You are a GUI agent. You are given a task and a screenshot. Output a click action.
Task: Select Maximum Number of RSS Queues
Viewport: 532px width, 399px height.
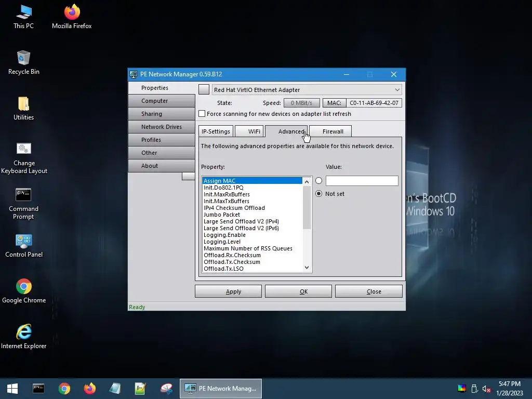[252, 248]
